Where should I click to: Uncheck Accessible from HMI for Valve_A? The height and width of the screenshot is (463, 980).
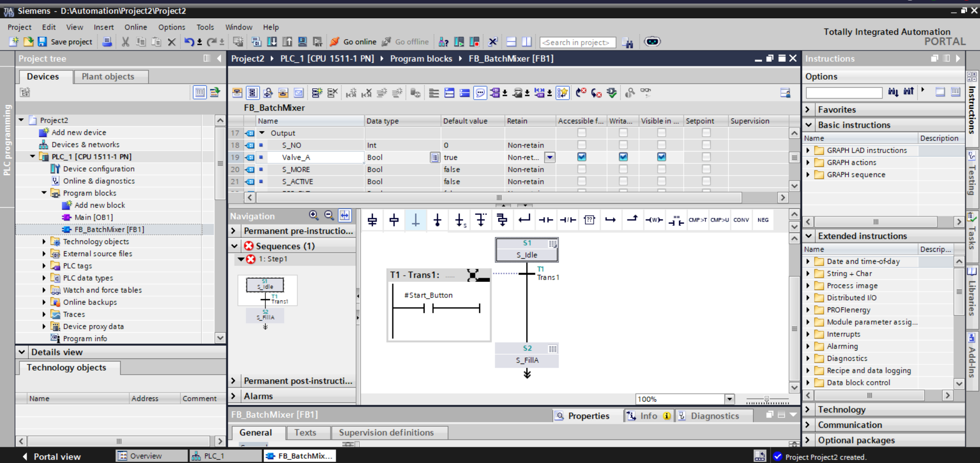pyautogui.click(x=581, y=157)
